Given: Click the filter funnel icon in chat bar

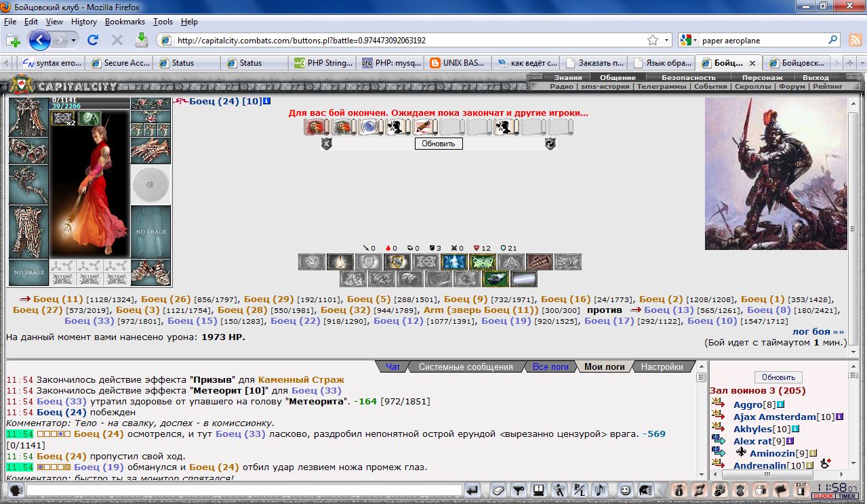Looking at the screenshot, I should click(519, 490).
